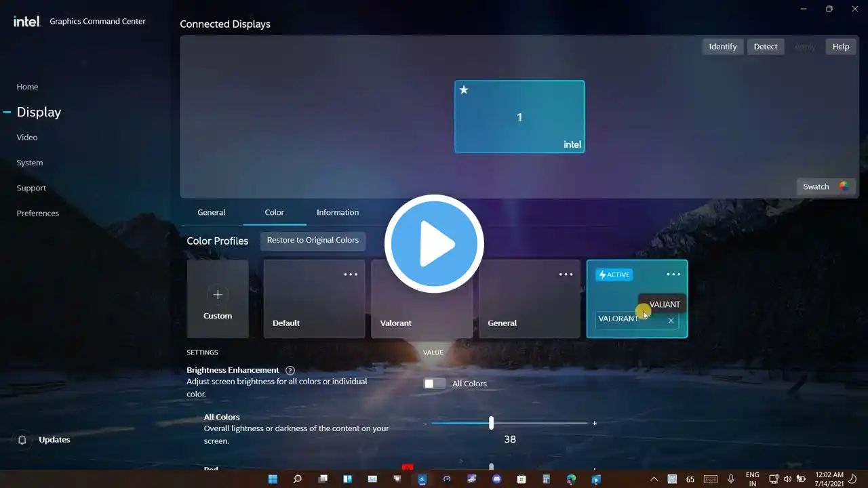Click plus to increase All Colors brightness

594,424
